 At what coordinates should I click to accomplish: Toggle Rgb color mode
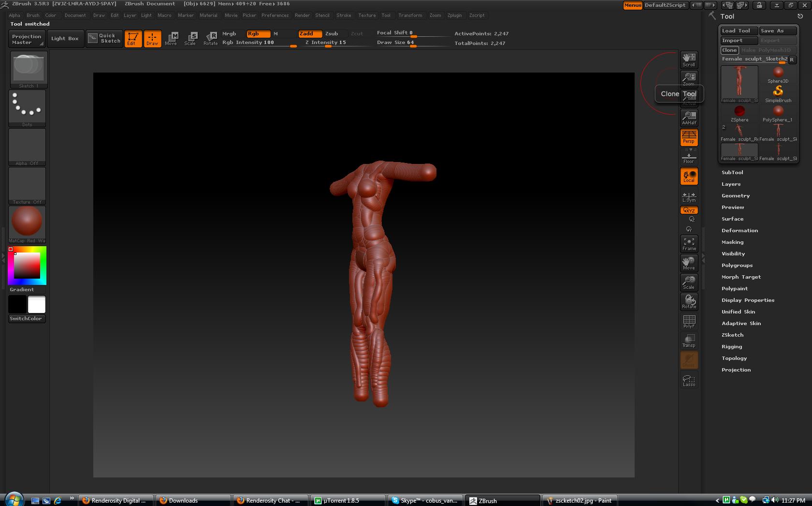[258, 34]
